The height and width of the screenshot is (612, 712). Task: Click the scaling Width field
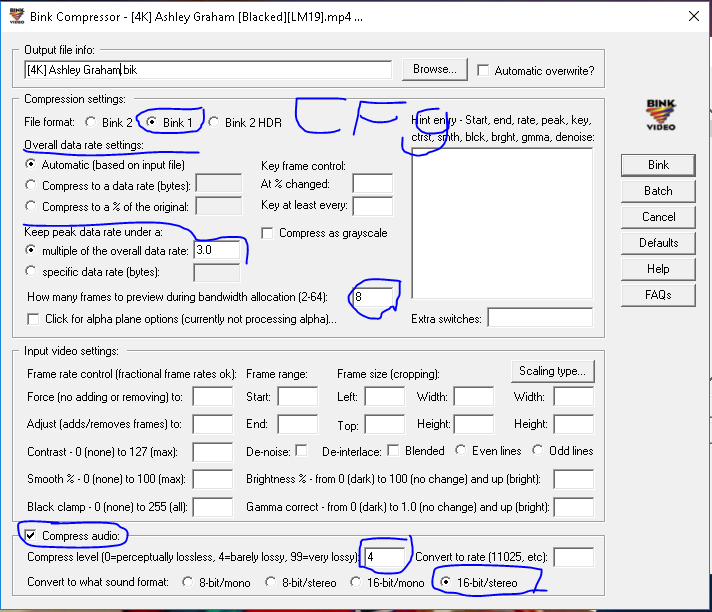pos(574,396)
